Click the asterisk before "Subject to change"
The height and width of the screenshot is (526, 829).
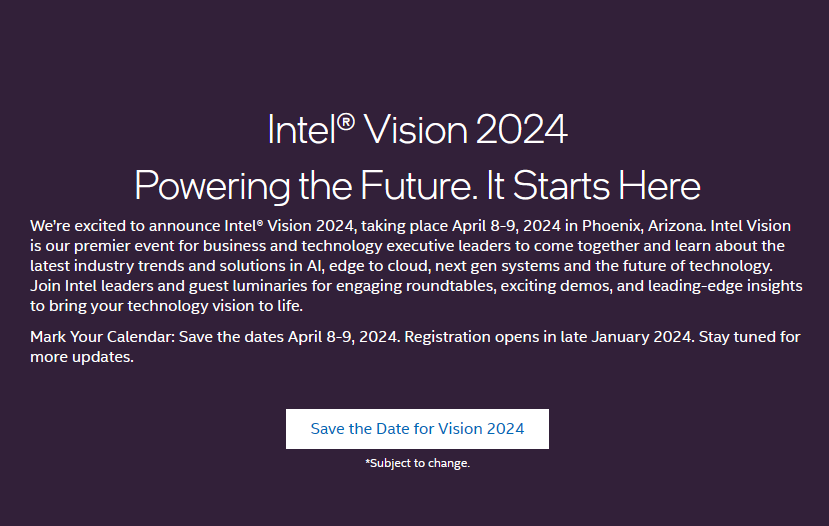click(368, 462)
